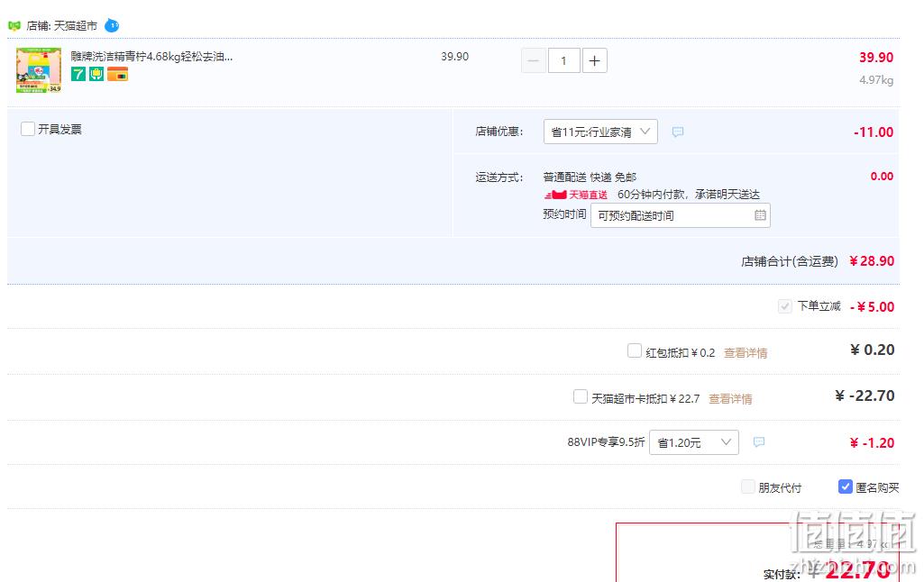The width and height of the screenshot is (924, 582).
Task: Click the 普通配送 快递 免邮 shipping text
Action: coord(590,177)
